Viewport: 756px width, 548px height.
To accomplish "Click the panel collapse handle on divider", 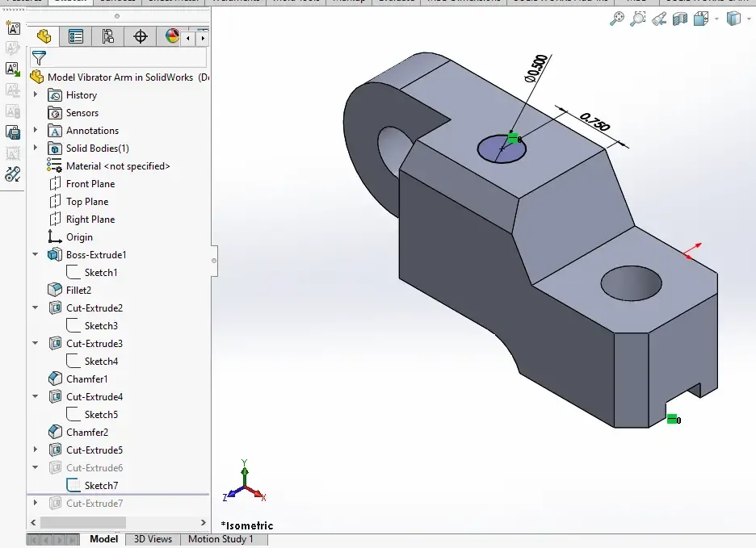I will click(213, 261).
